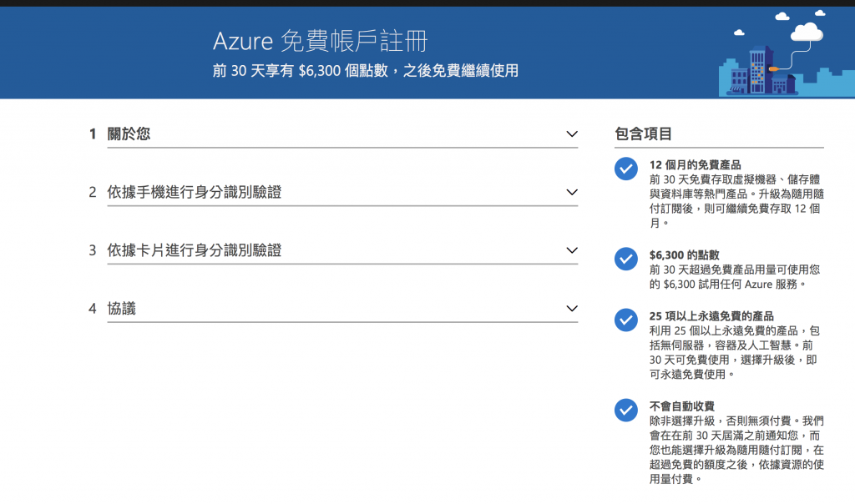Open step 4 協議 heading
Viewport: 855px width, 504px height.
click(x=122, y=309)
